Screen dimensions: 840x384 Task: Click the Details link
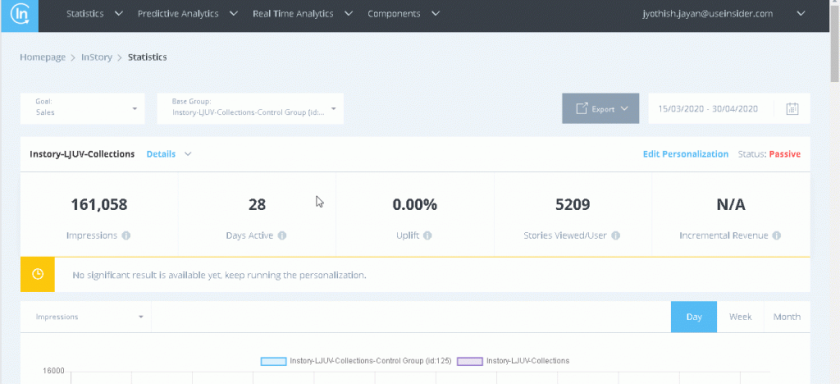point(161,154)
